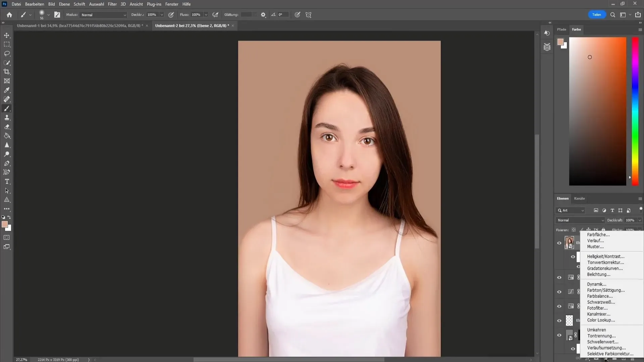
Task: Choose Gradationskurven from adjustment menu
Action: coord(605,268)
